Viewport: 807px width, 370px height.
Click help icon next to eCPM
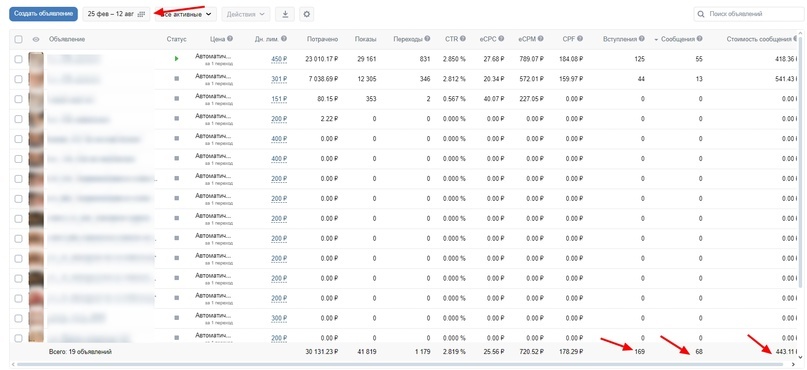[547, 39]
